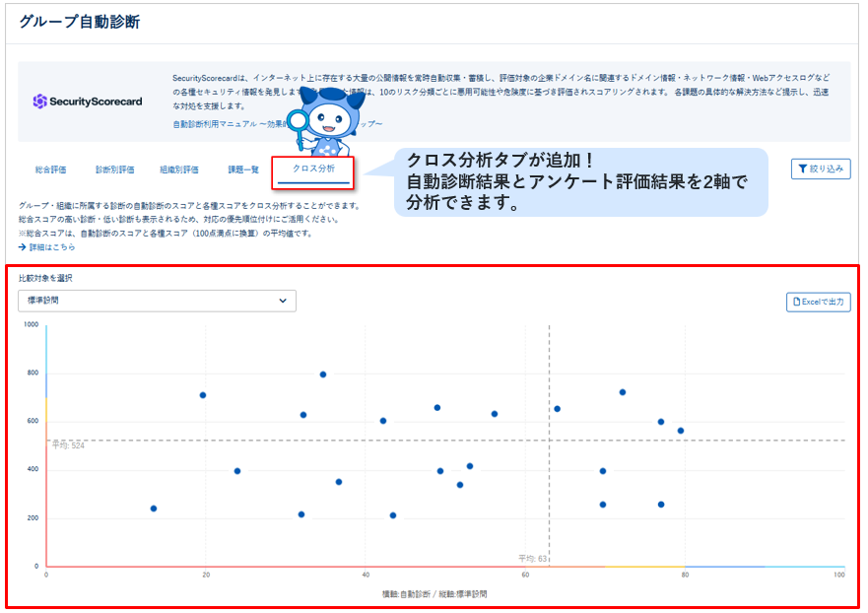Screen dimensions: 868x613
Task: Click the Excelで出力 button
Action: point(819,302)
